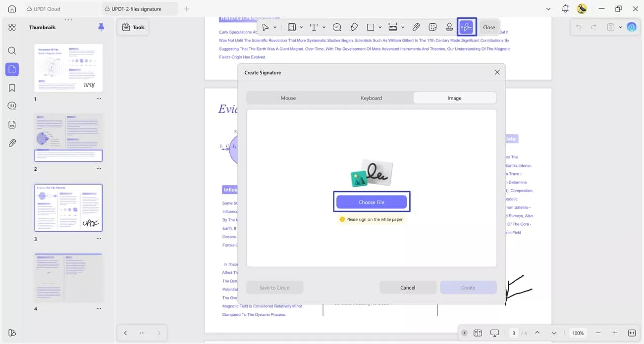Click the Attachment paperclip tool
Viewport: 644px width, 344px height.
[x=416, y=27]
